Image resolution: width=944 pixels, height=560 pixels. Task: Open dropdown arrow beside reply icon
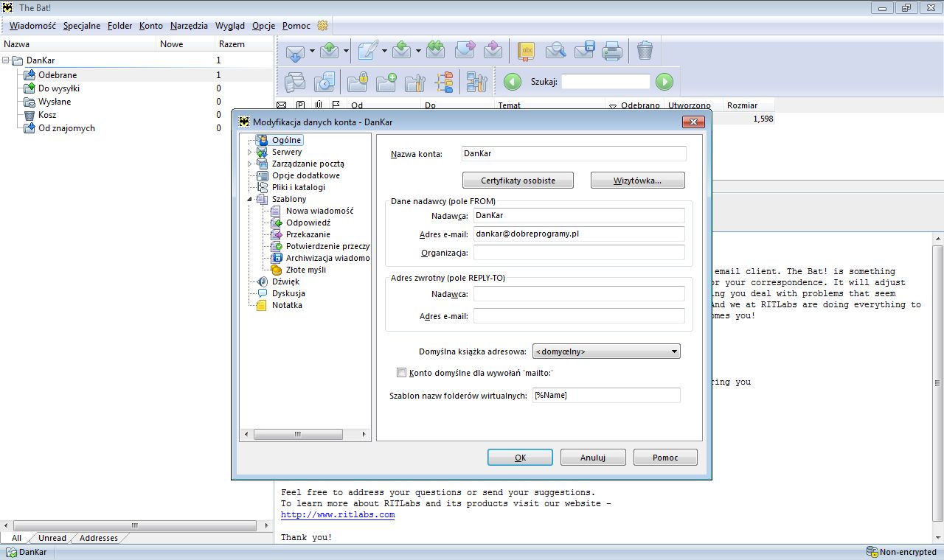418,51
